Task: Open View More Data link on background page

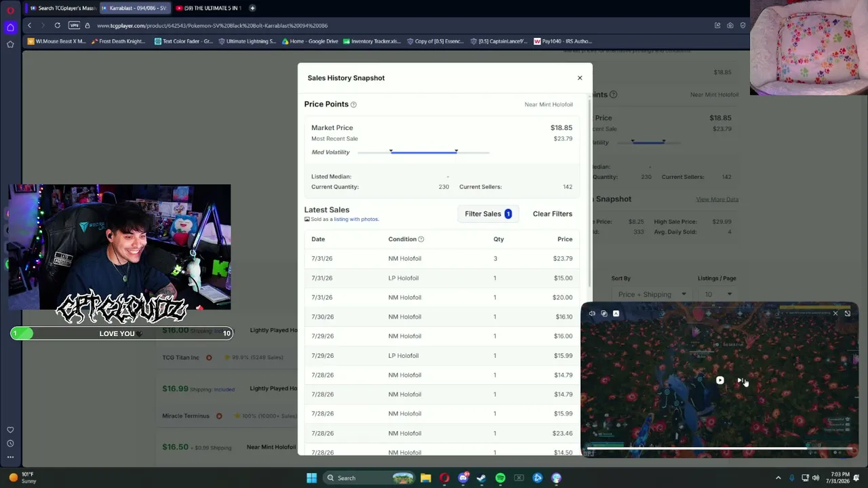Action: coord(717,199)
